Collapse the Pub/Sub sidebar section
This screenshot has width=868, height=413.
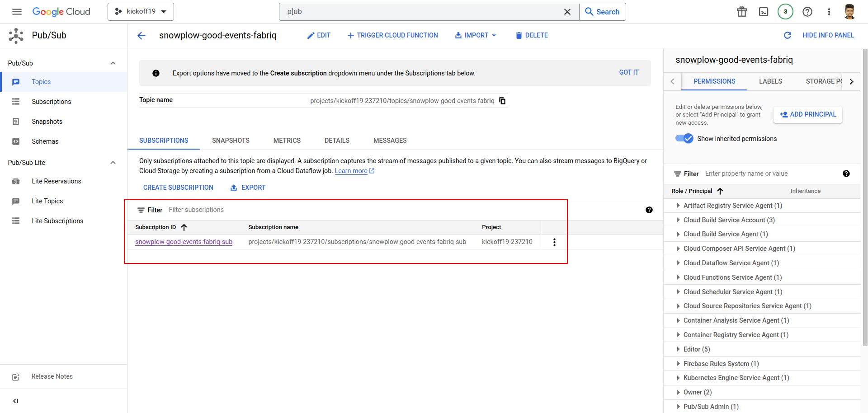pos(113,63)
